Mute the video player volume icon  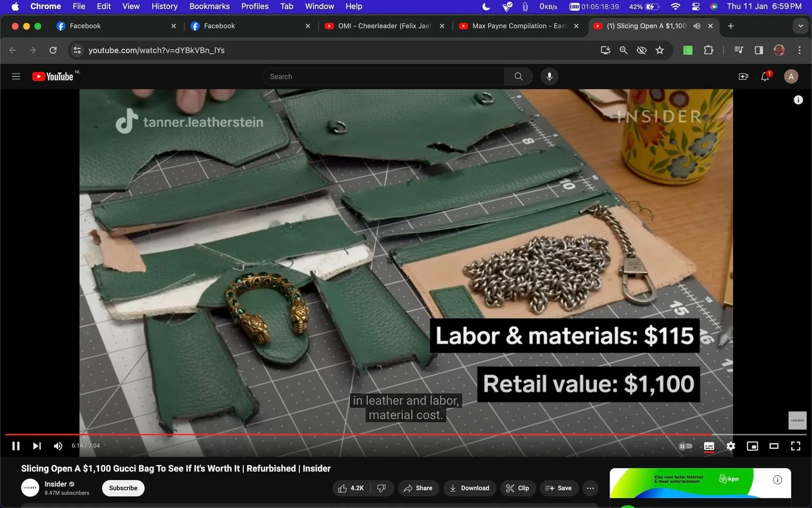coord(58,446)
